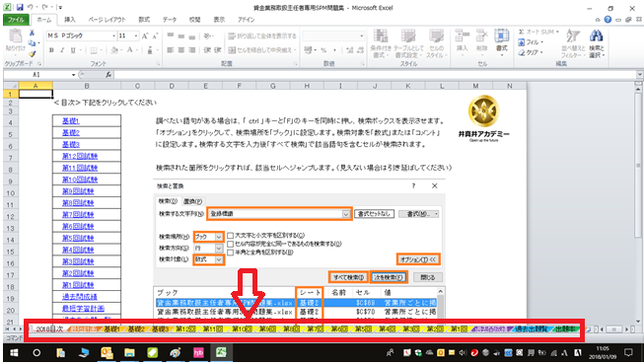Click the Insert Function fx button
Screen dimensions: 644x364
108,74
